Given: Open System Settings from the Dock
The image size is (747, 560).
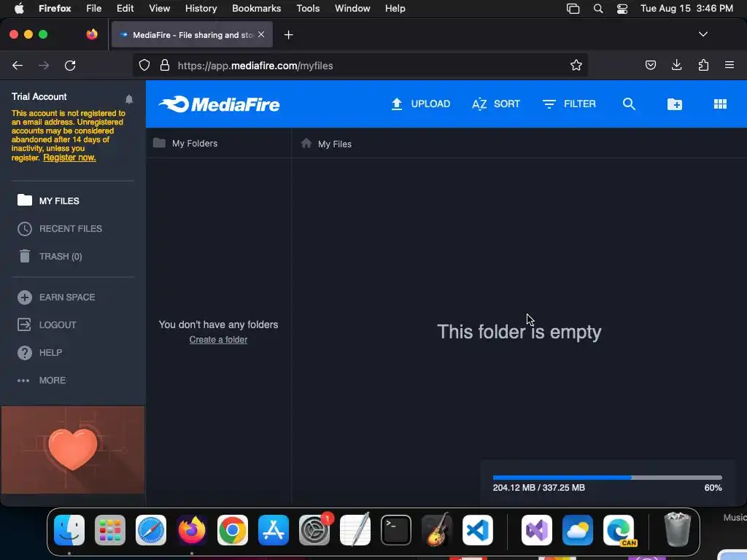Looking at the screenshot, I should 314,530.
